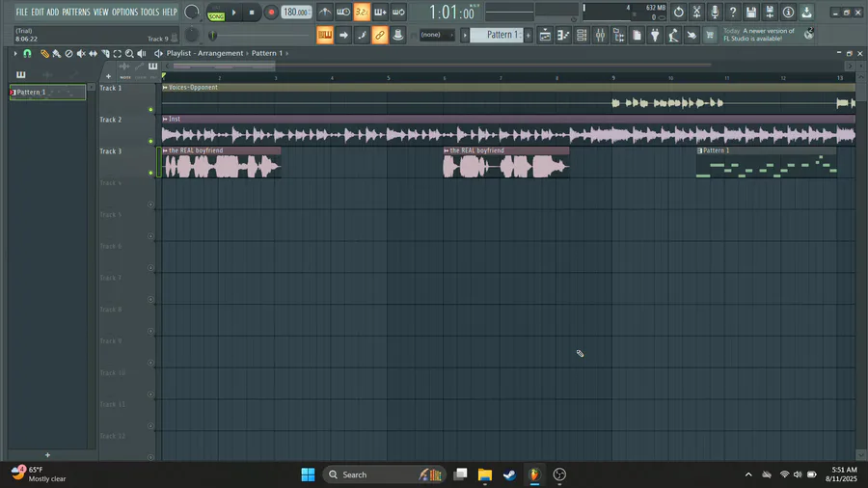Open the Mixer window
868x488 pixels.
pyautogui.click(x=600, y=36)
